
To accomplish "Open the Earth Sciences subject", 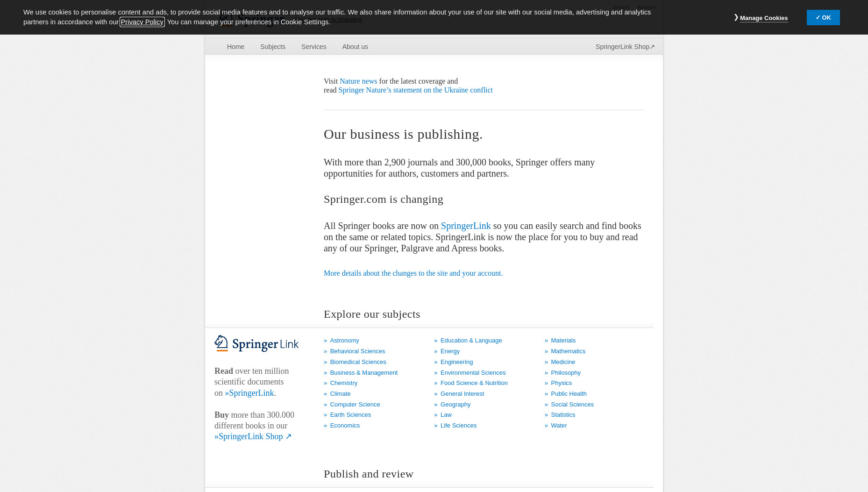I will (350, 415).
